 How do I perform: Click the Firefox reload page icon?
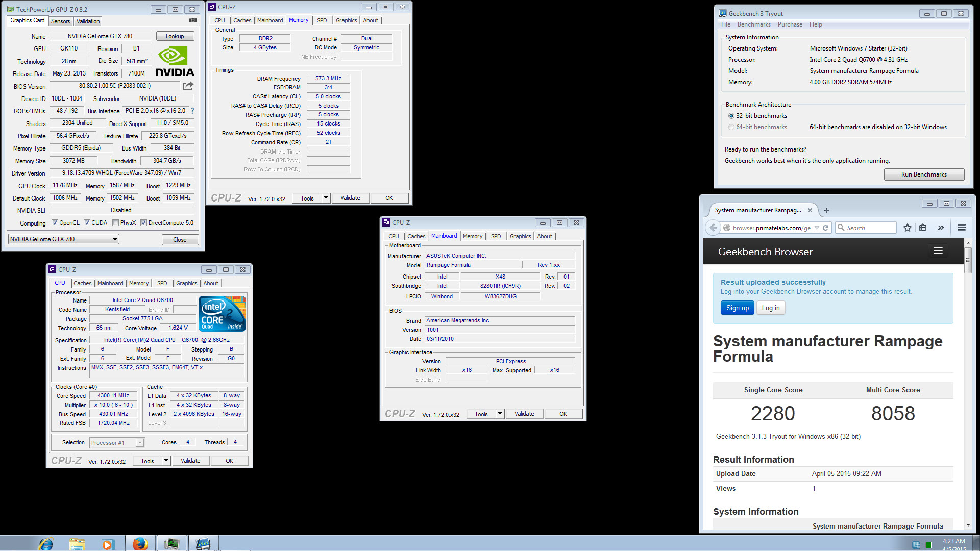click(825, 228)
